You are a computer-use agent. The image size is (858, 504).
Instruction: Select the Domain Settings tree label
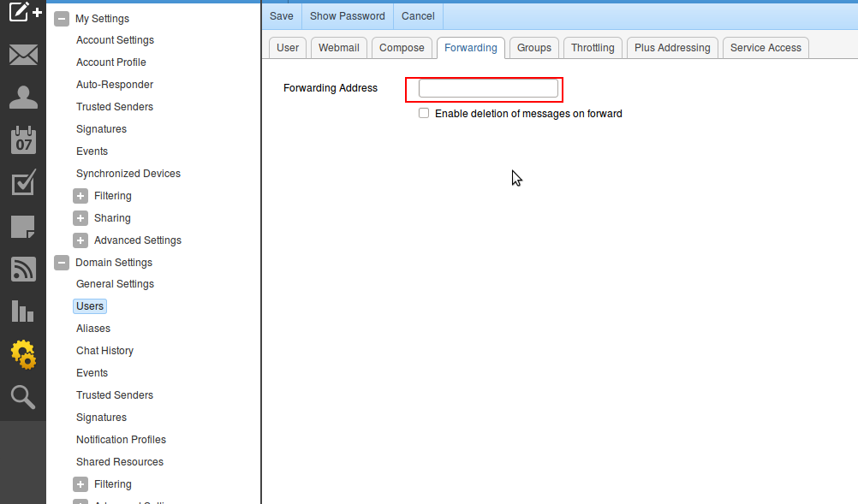(x=114, y=263)
